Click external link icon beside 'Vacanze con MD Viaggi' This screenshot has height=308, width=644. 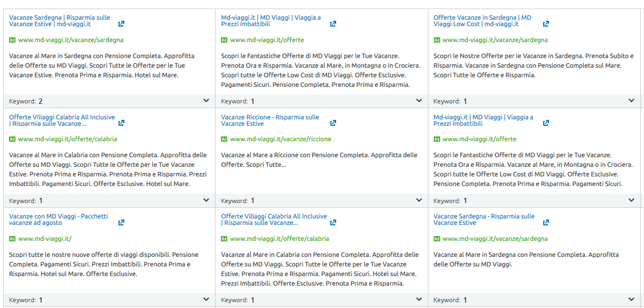(x=122, y=222)
